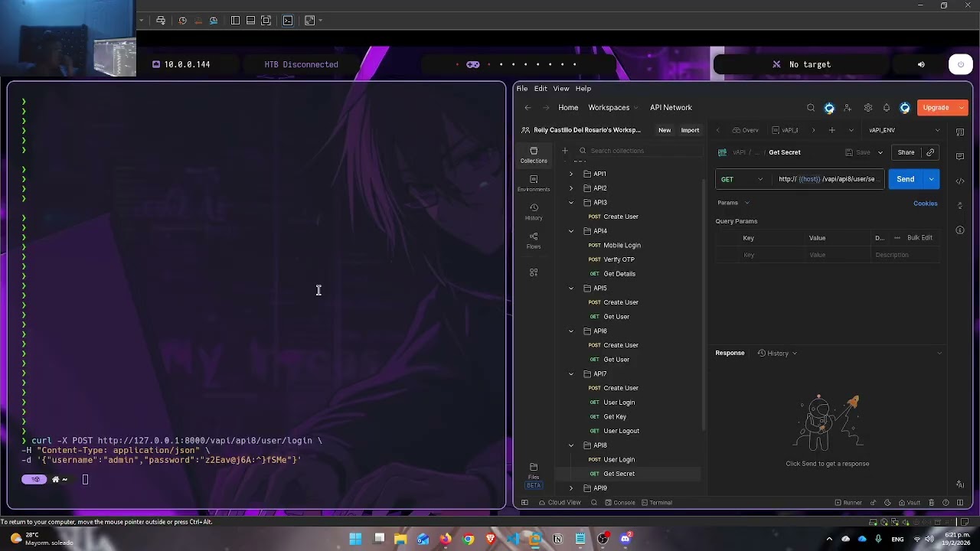Collapse the API8 folder

click(x=571, y=445)
